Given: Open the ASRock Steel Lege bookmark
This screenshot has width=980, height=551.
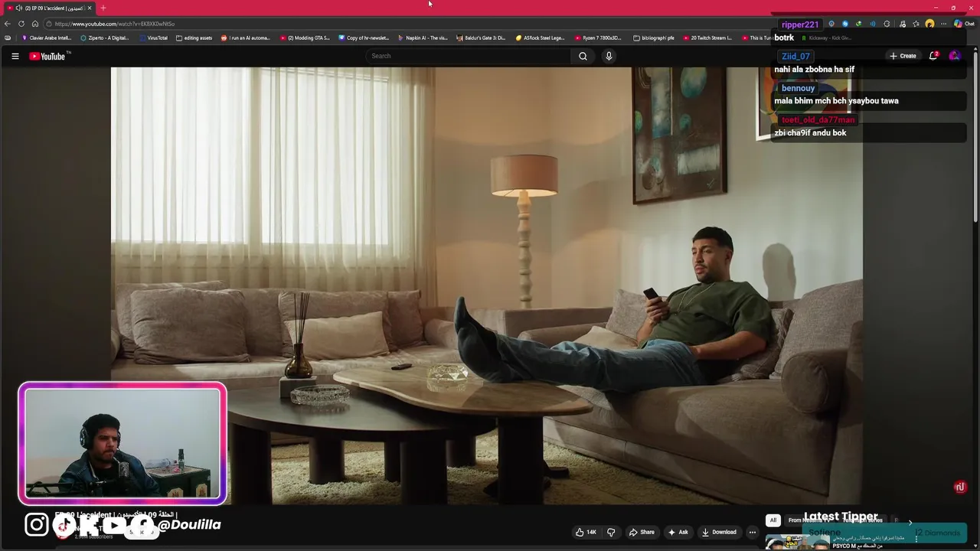Looking at the screenshot, I should coord(540,37).
